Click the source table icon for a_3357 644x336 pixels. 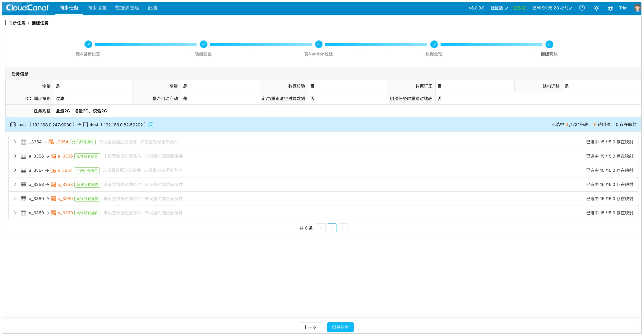click(x=23, y=170)
